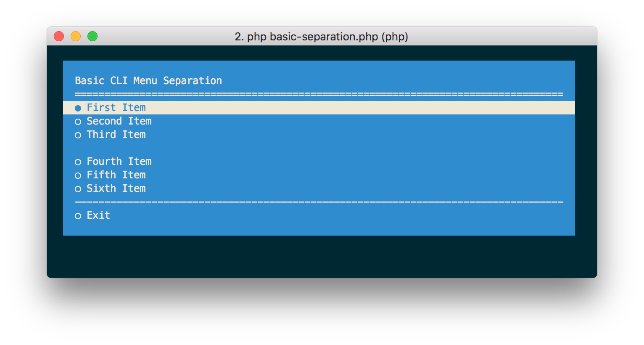The image size is (644, 345).
Task: Choose the Third Item menu entry
Action: click(319, 135)
